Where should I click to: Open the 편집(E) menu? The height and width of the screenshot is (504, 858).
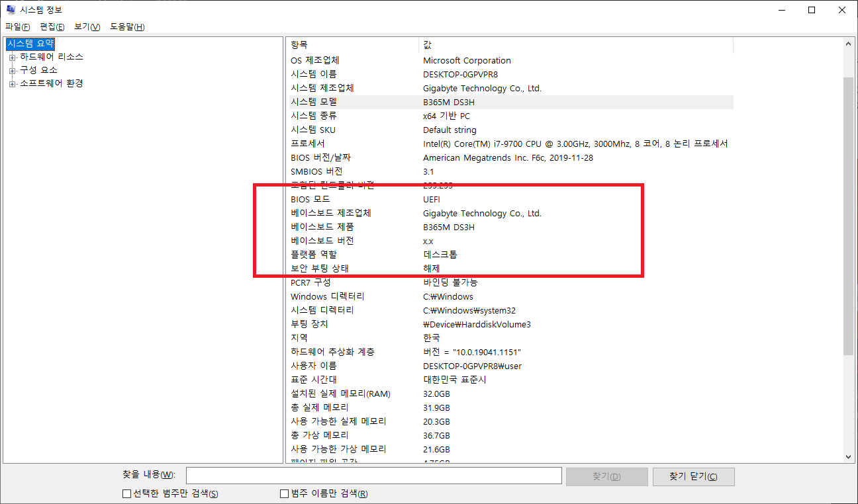tap(52, 26)
